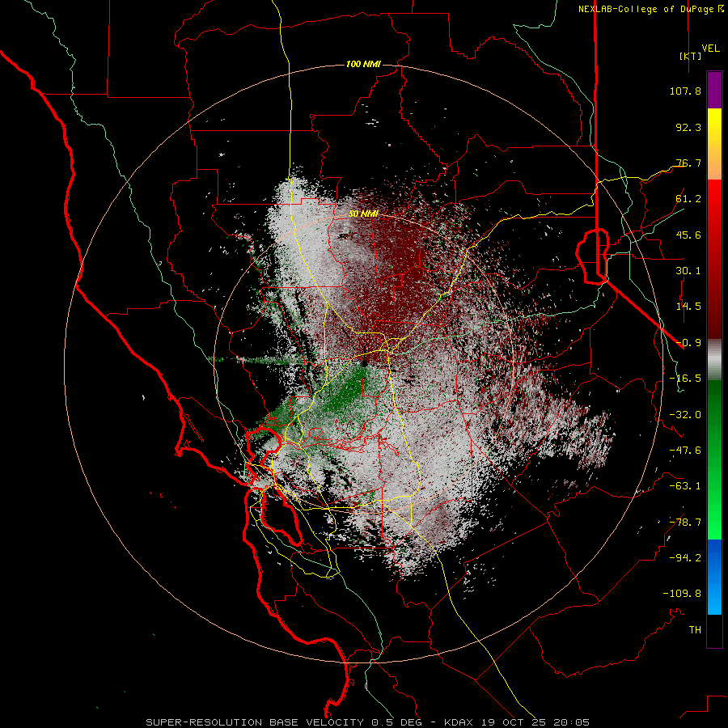
Task: Click the -78.7 scale value
Action: 685,523
